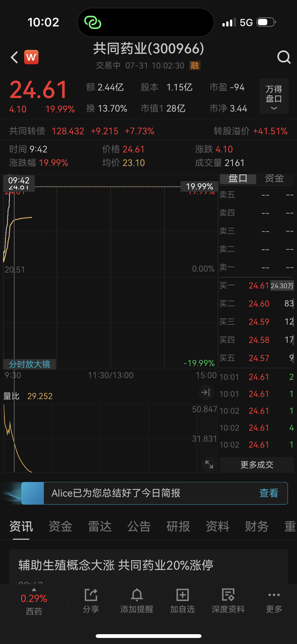This screenshot has height=644, width=297.
Task: Open the red W Wind logo
Action: tap(31, 57)
